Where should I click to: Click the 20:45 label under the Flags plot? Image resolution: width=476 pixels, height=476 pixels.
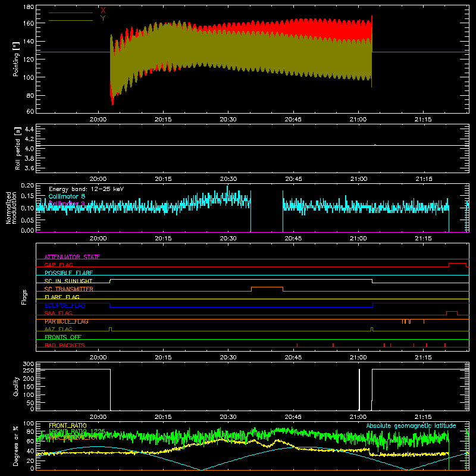(x=293, y=358)
